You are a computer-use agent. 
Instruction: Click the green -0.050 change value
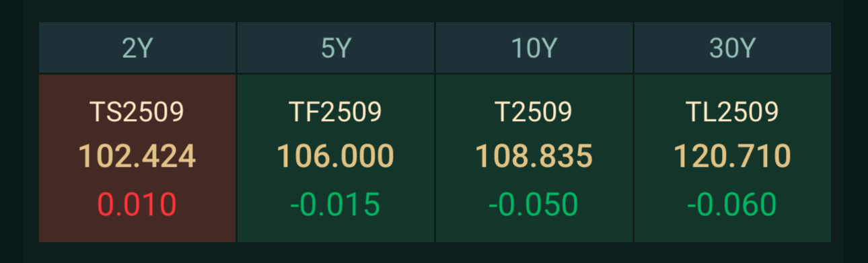point(534,204)
